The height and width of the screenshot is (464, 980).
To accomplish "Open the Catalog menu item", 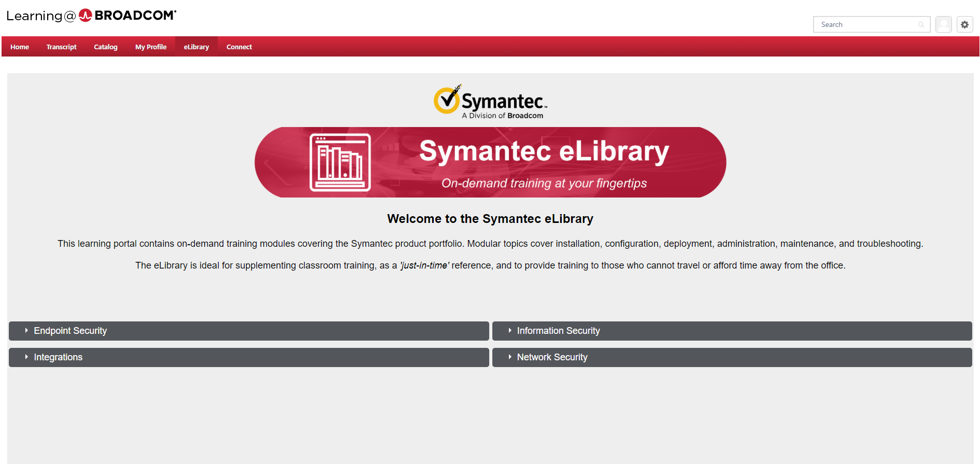I will tap(106, 47).
